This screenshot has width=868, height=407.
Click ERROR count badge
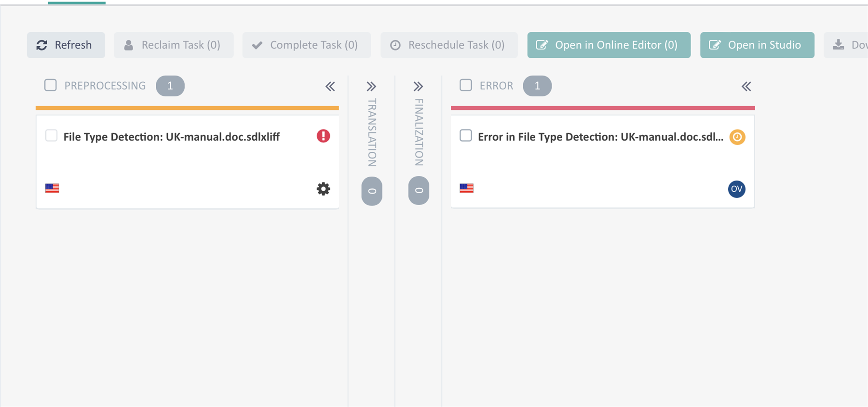coord(537,86)
